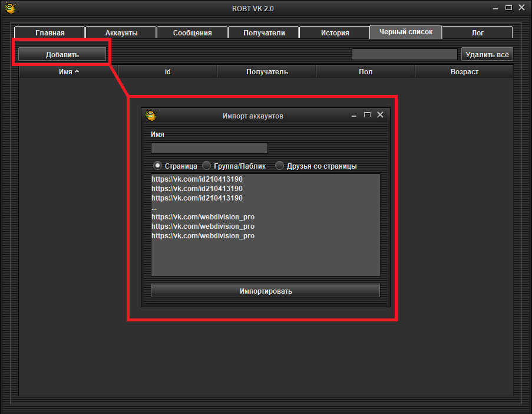Open the Аккаунты tab

coord(121,33)
